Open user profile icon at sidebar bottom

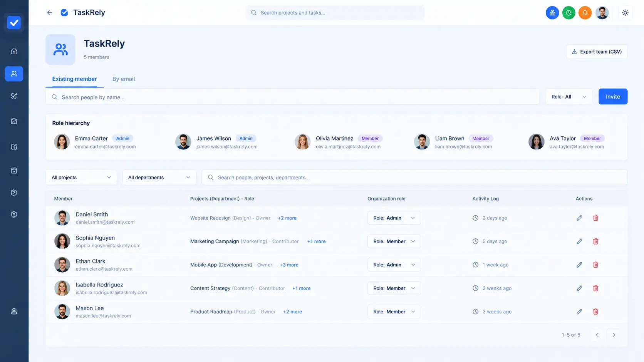tap(14, 311)
